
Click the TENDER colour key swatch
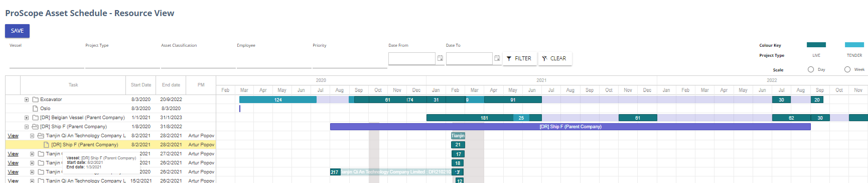click(854, 45)
